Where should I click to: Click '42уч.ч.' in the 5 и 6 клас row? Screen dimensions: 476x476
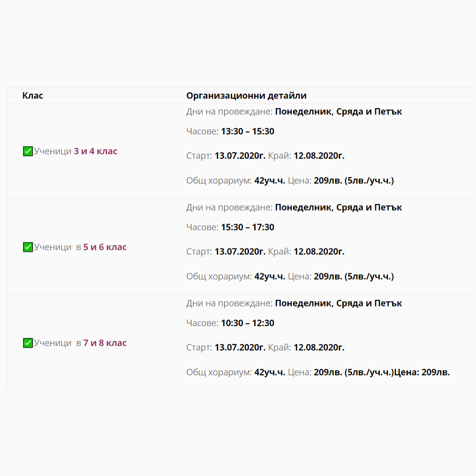pos(270,277)
